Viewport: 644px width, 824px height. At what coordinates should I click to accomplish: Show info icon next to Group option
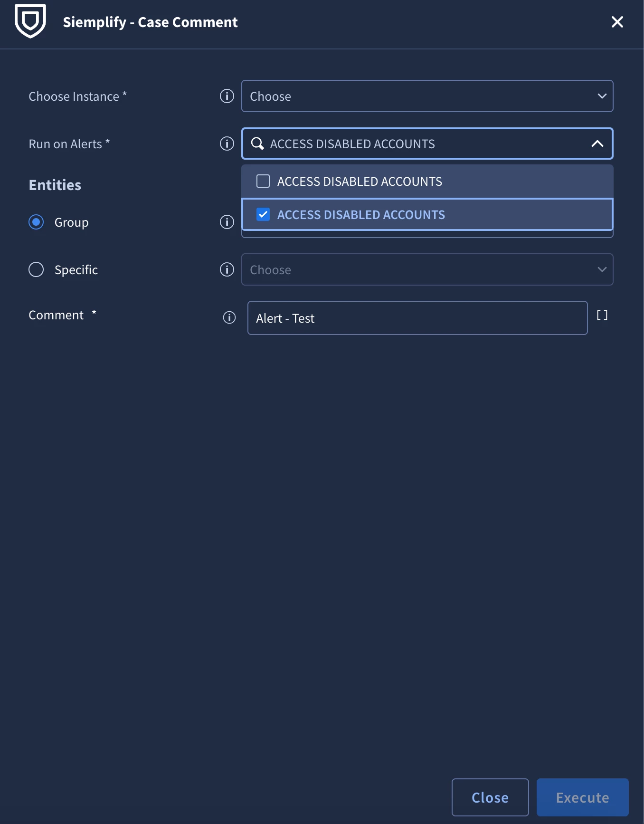227,222
